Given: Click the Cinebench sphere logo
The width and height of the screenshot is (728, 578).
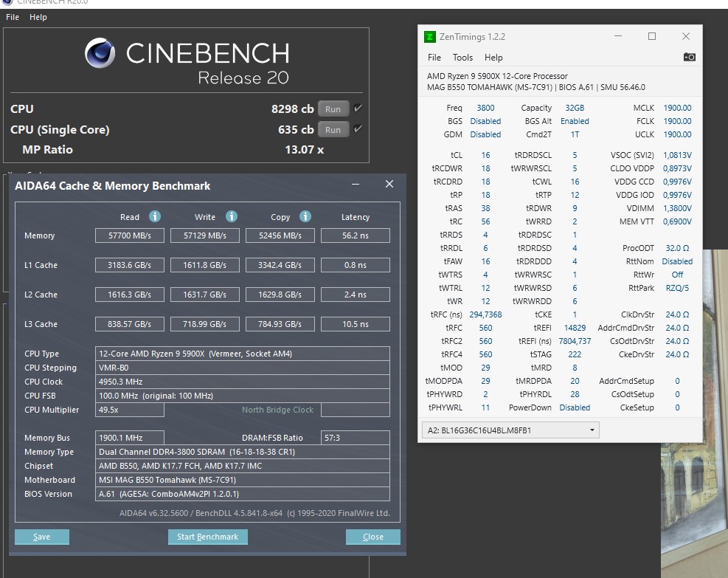Looking at the screenshot, I should click(x=100, y=53).
